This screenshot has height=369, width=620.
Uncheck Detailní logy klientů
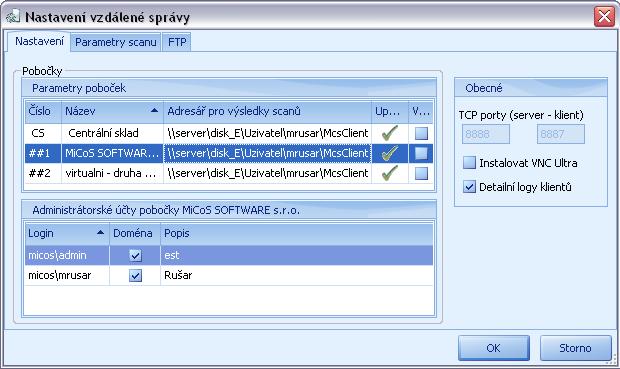(x=469, y=187)
